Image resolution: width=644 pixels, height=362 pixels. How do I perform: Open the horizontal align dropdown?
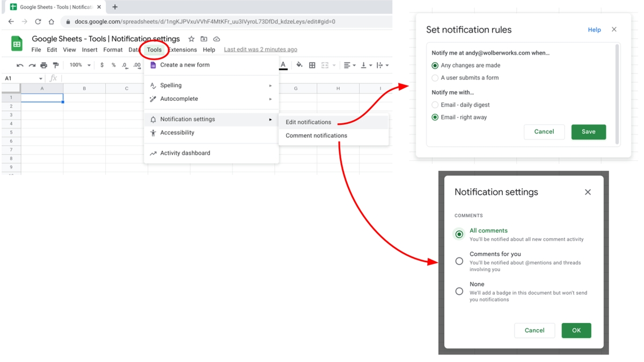(350, 64)
